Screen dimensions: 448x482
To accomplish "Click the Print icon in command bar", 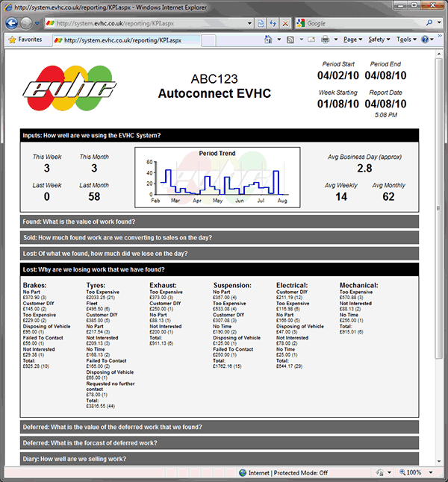I will click(326, 40).
